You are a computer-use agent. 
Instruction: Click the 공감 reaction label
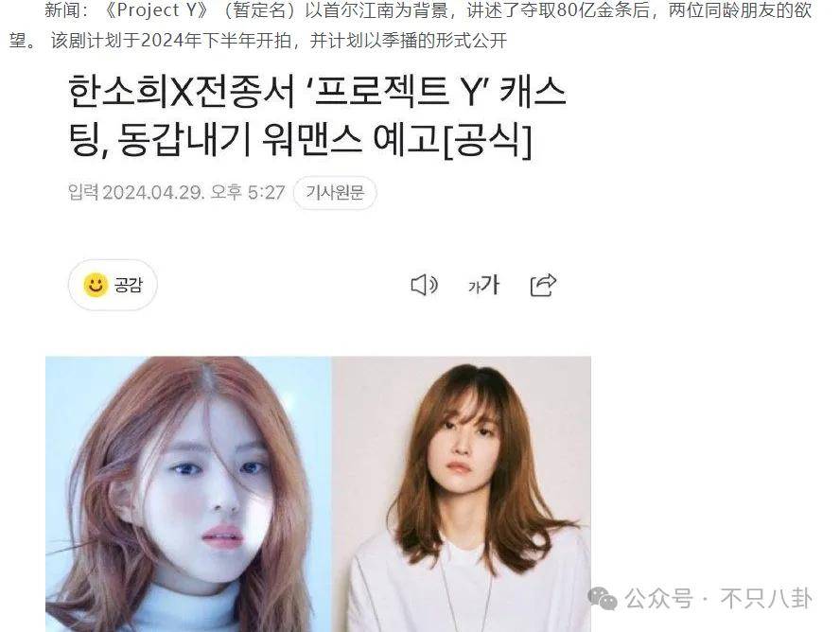click(x=129, y=285)
